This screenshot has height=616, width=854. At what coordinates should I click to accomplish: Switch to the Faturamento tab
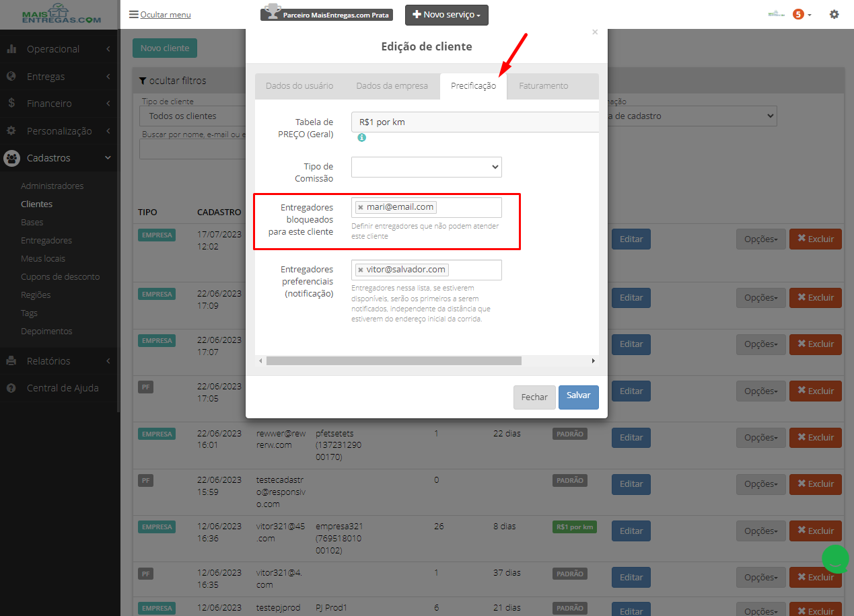(544, 86)
